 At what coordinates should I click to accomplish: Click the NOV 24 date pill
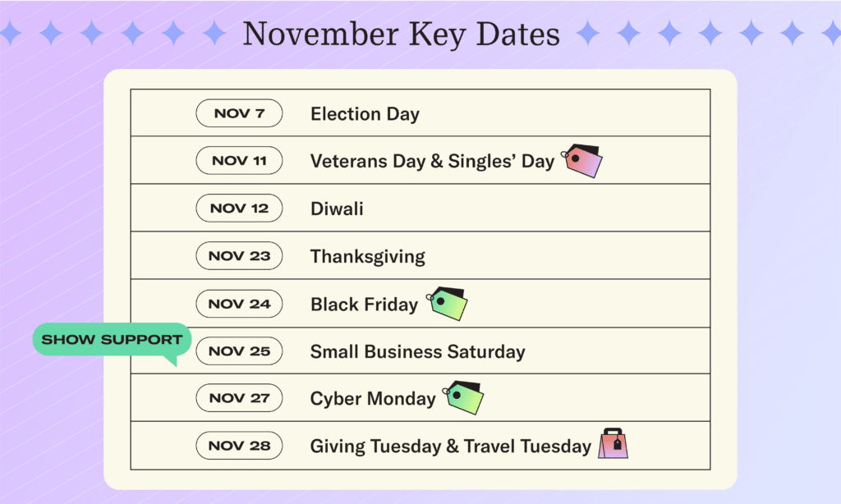[239, 304]
